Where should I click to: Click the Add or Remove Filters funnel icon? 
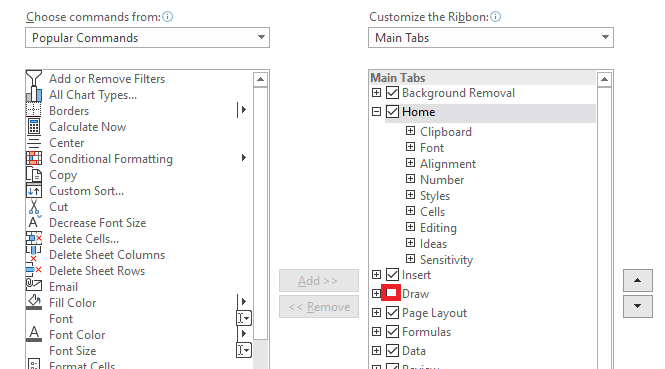[34, 78]
